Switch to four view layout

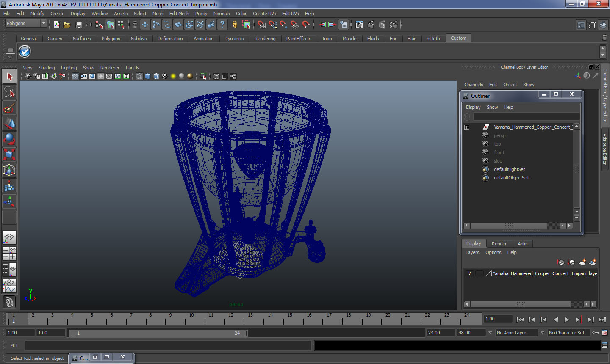9,253
